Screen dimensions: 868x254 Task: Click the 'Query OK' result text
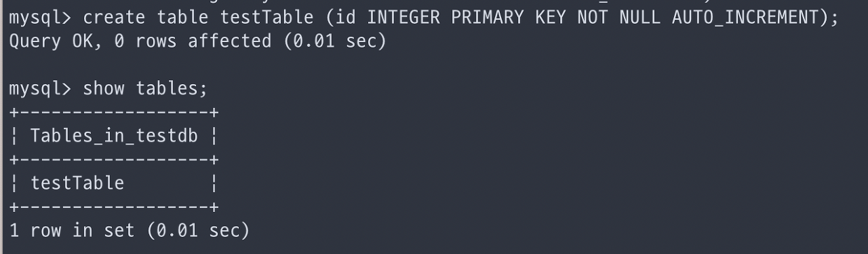51,41
